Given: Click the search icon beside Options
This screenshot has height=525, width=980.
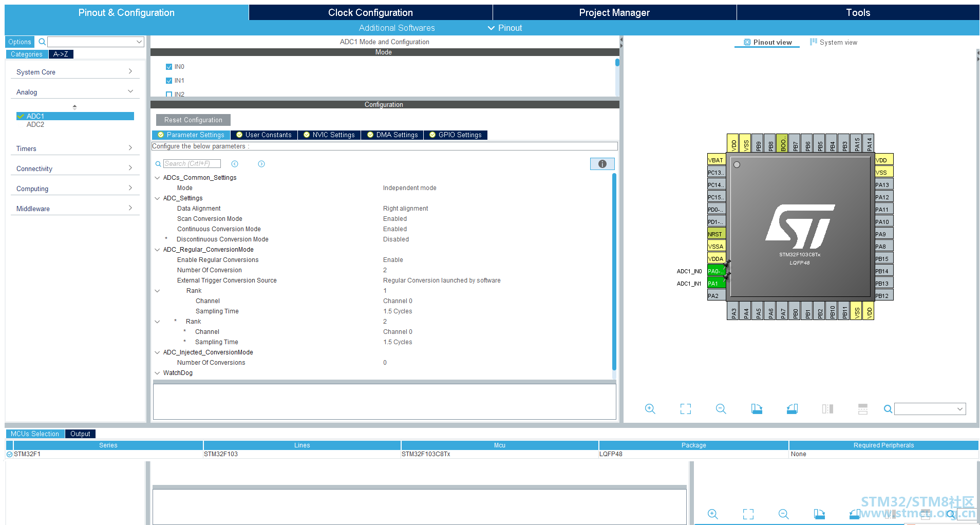Looking at the screenshot, I should click(42, 42).
